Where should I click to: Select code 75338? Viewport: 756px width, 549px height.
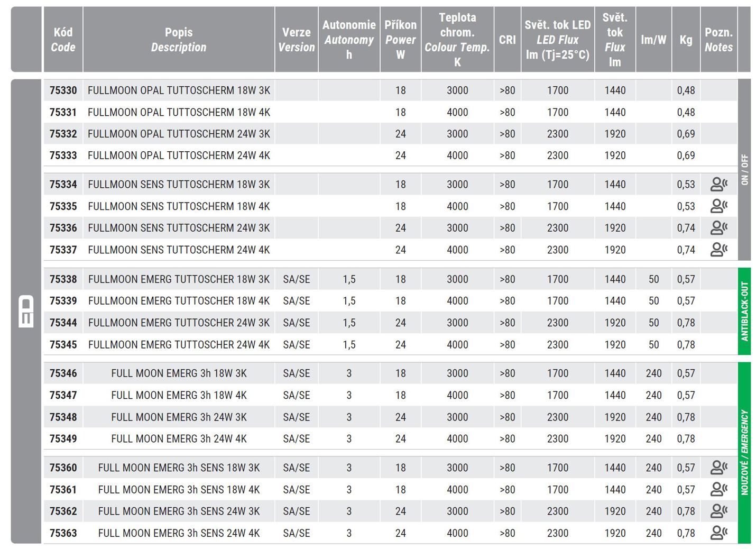point(63,279)
